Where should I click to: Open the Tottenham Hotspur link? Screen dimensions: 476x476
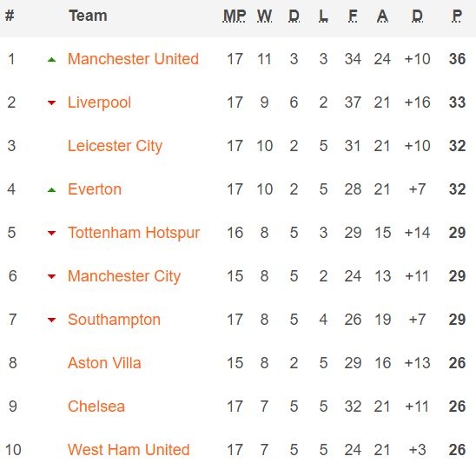134,233
